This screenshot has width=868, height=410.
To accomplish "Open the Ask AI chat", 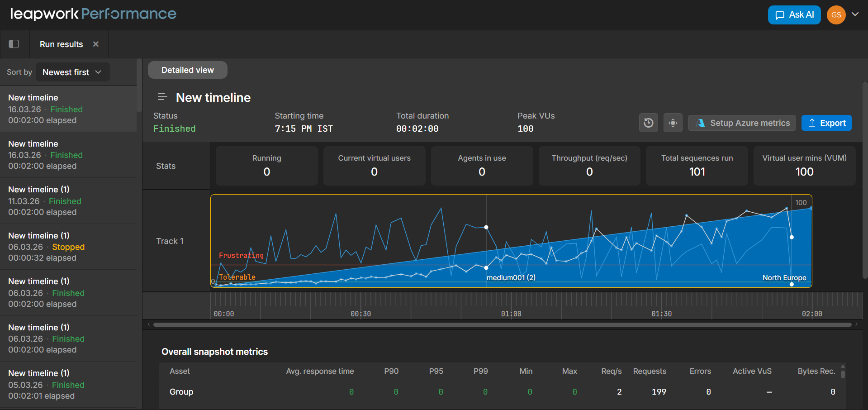I will tap(794, 15).
